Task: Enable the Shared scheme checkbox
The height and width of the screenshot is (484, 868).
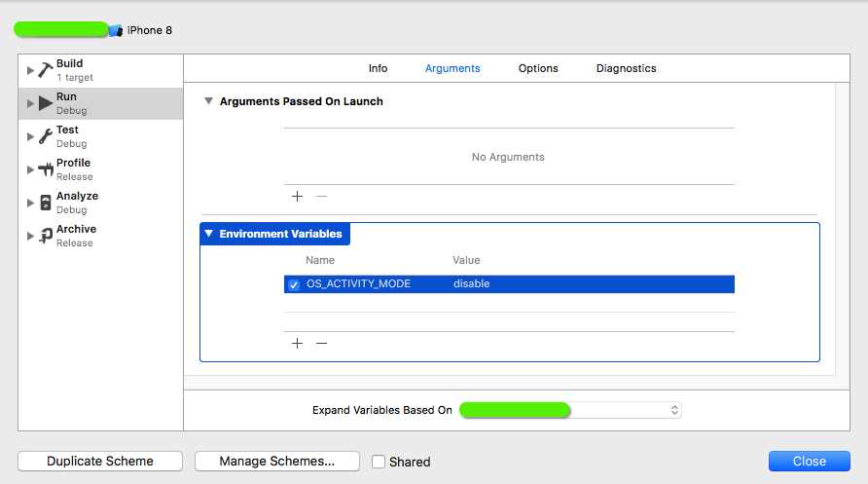Action: coord(379,462)
